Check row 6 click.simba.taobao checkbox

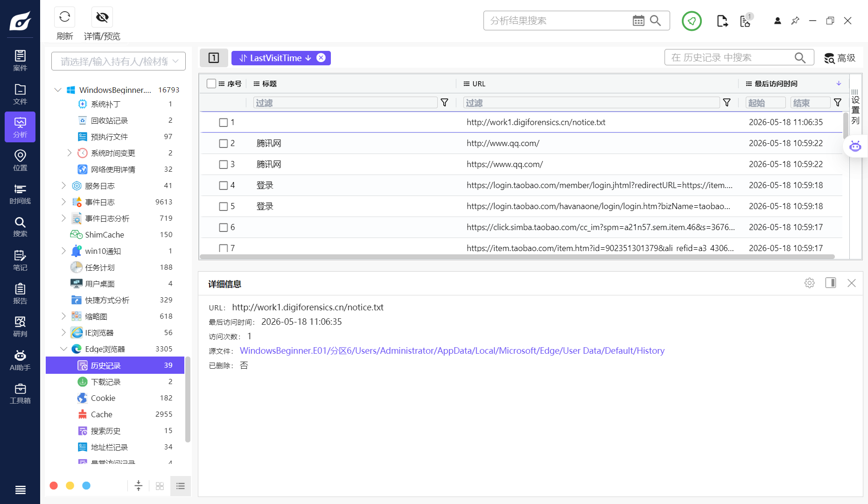tap(224, 227)
